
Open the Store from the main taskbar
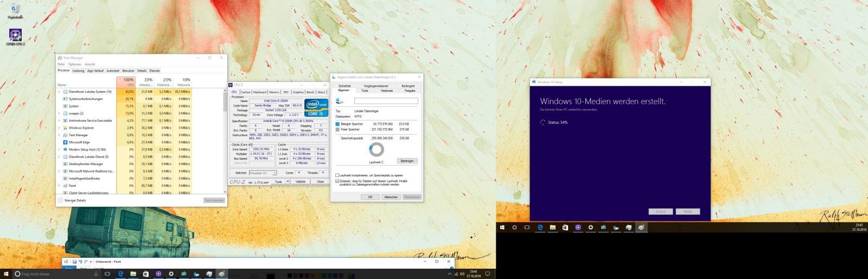pos(146,274)
